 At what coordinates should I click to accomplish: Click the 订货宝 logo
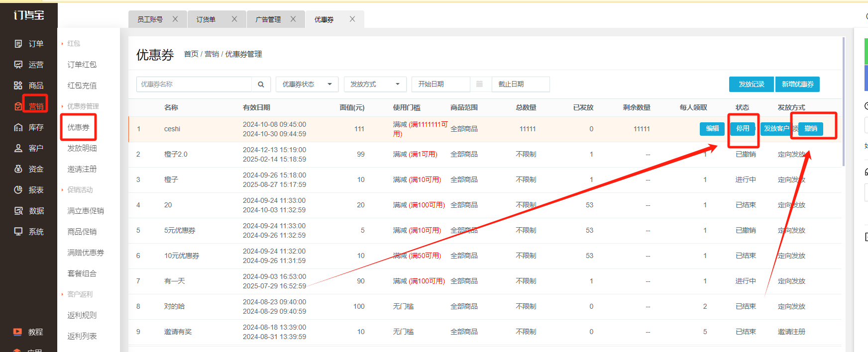coord(29,15)
